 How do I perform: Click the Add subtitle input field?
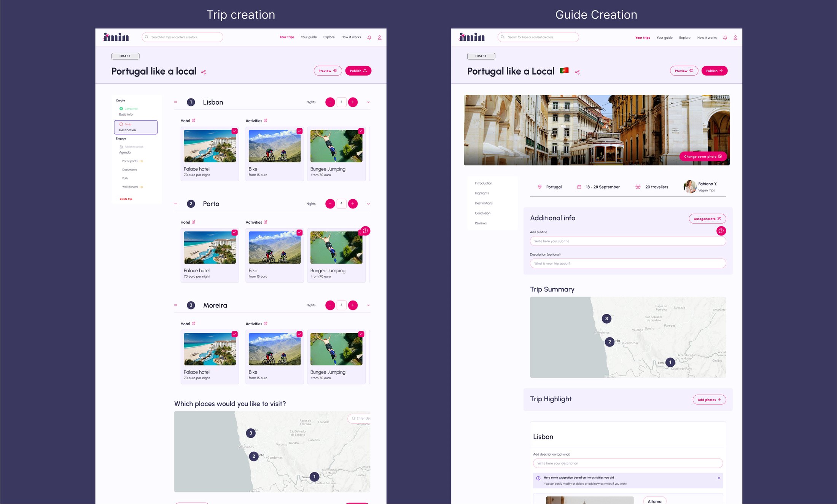click(628, 241)
